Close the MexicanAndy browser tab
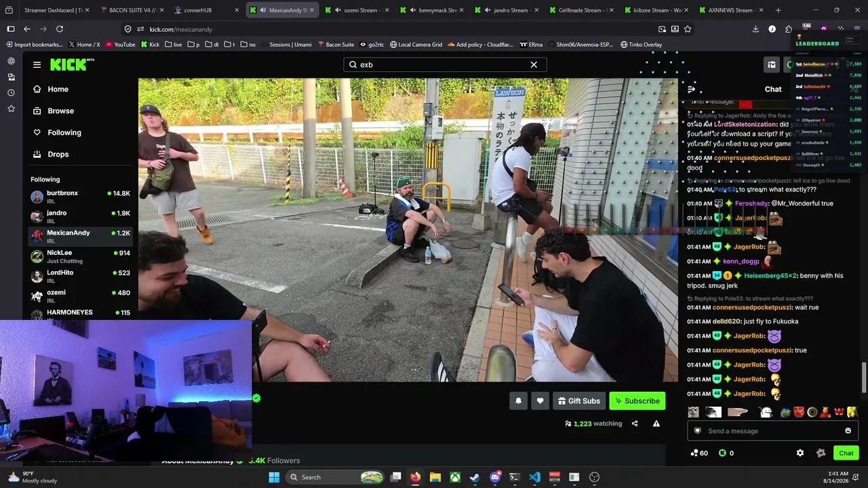 click(312, 10)
